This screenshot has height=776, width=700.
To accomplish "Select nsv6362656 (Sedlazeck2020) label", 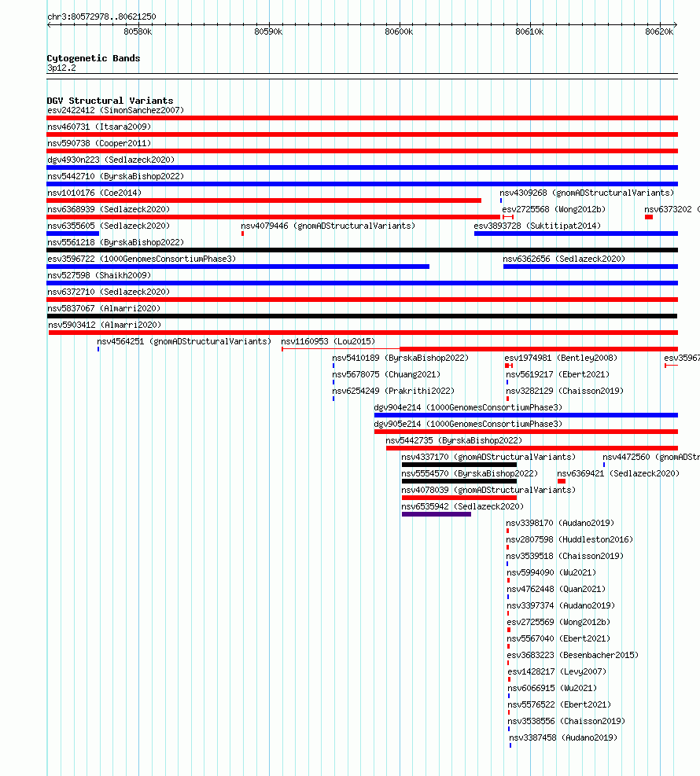I will click(564, 259).
